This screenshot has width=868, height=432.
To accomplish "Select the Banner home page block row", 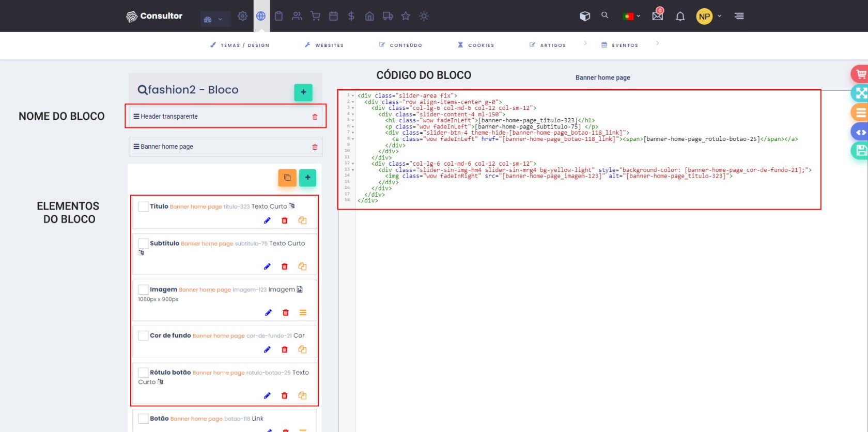I will point(225,147).
